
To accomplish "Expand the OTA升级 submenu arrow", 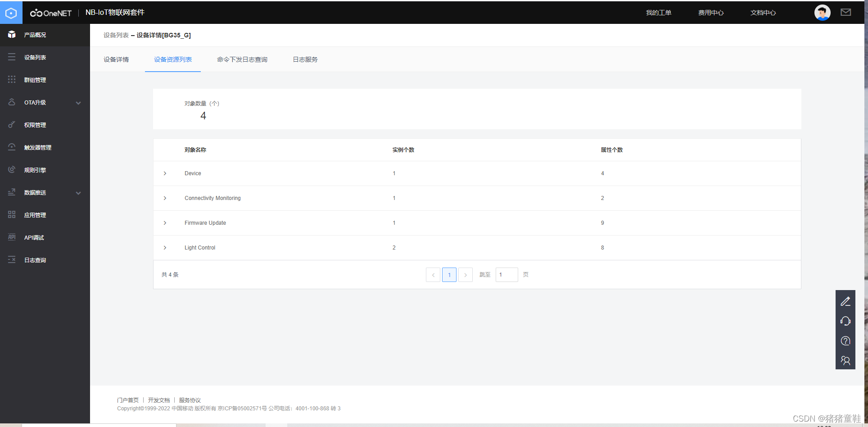I will [x=78, y=103].
